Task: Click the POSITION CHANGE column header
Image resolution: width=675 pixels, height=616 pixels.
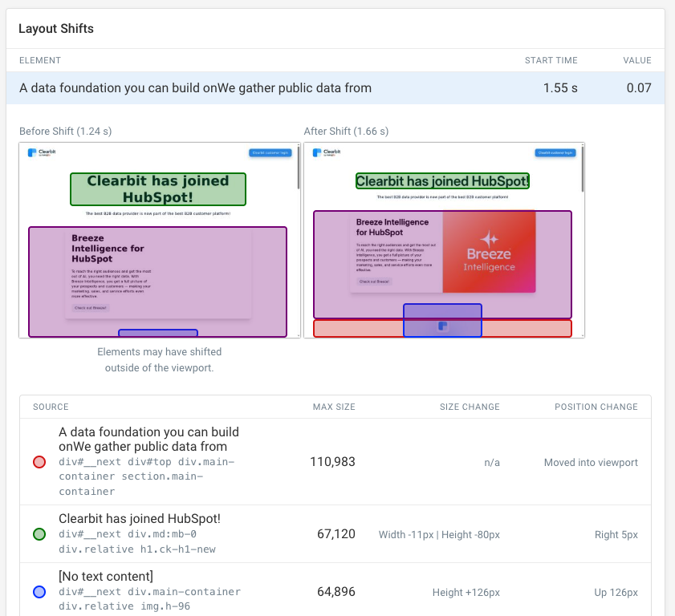Action: point(596,407)
